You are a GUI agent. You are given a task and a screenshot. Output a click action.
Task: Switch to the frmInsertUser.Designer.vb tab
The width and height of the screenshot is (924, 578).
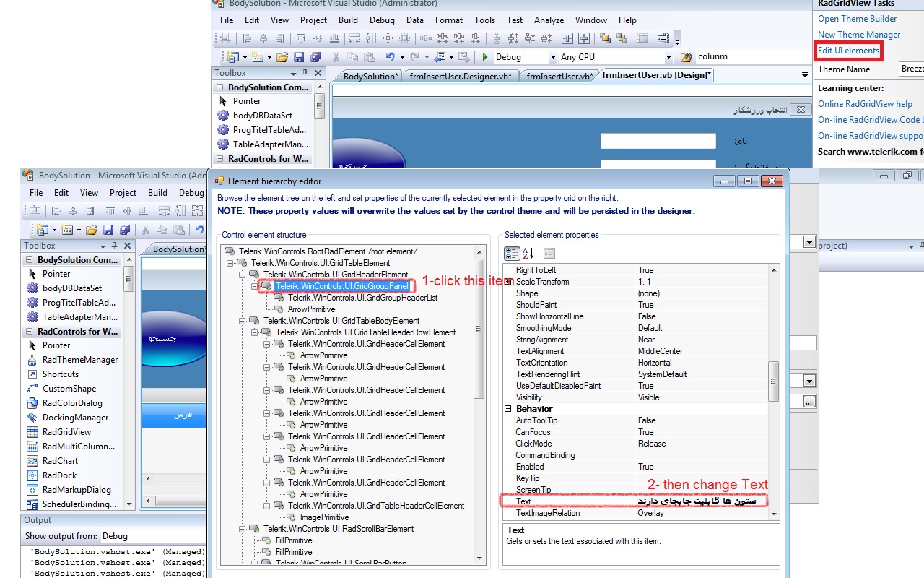click(461, 76)
